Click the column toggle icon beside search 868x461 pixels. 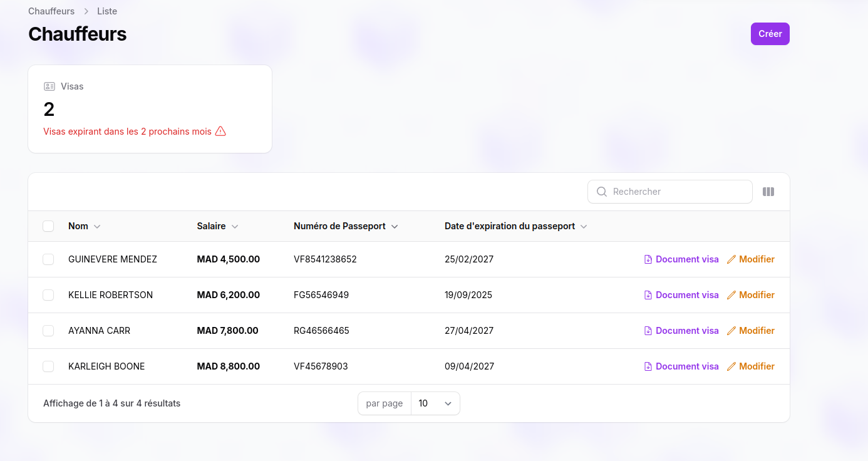tap(768, 192)
